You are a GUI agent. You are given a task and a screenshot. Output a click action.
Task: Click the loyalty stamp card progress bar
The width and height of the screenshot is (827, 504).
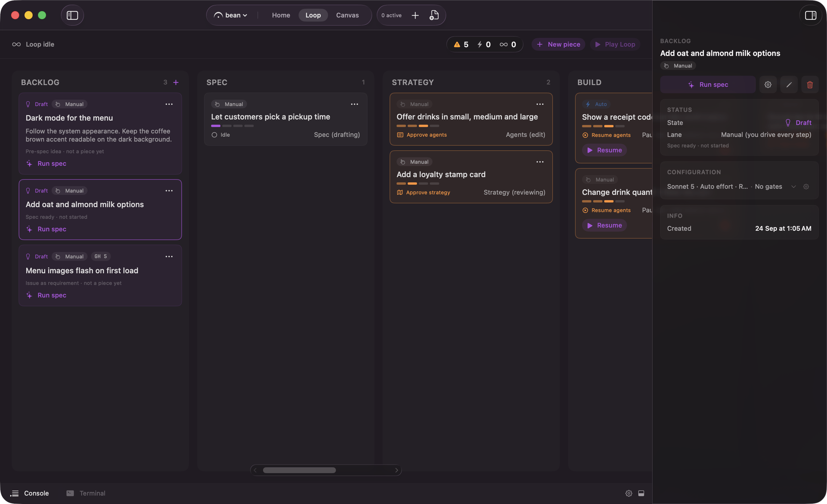418,184
